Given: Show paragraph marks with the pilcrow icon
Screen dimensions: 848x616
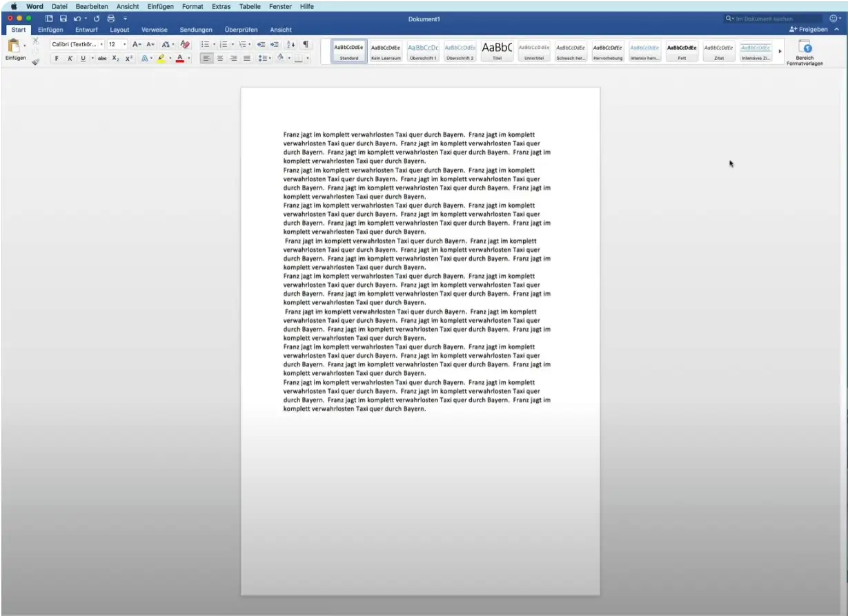Looking at the screenshot, I should [x=306, y=44].
